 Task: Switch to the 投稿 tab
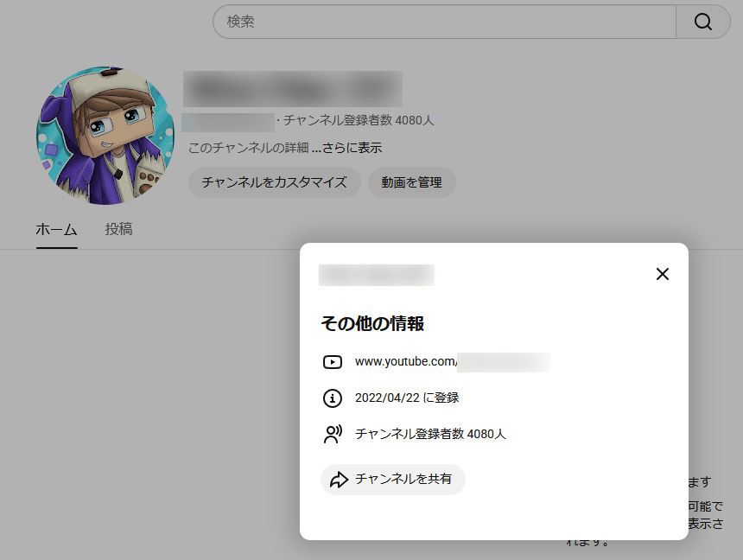(118, 229)
